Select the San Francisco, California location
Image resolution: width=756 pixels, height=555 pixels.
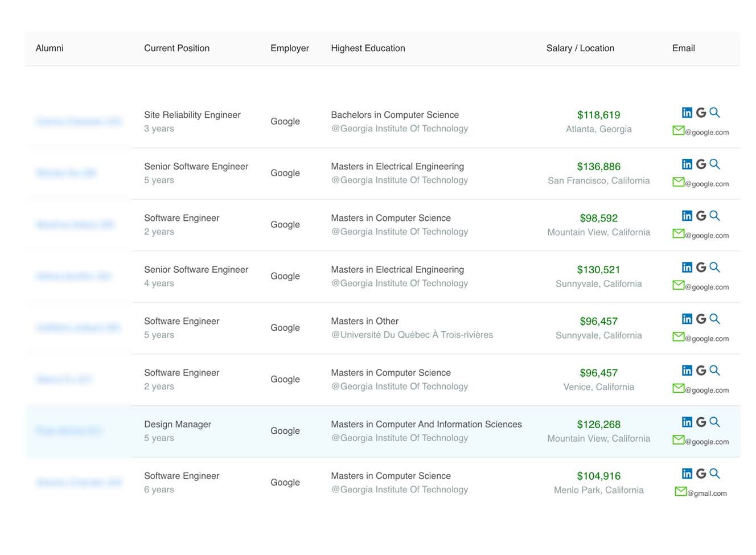598,180
